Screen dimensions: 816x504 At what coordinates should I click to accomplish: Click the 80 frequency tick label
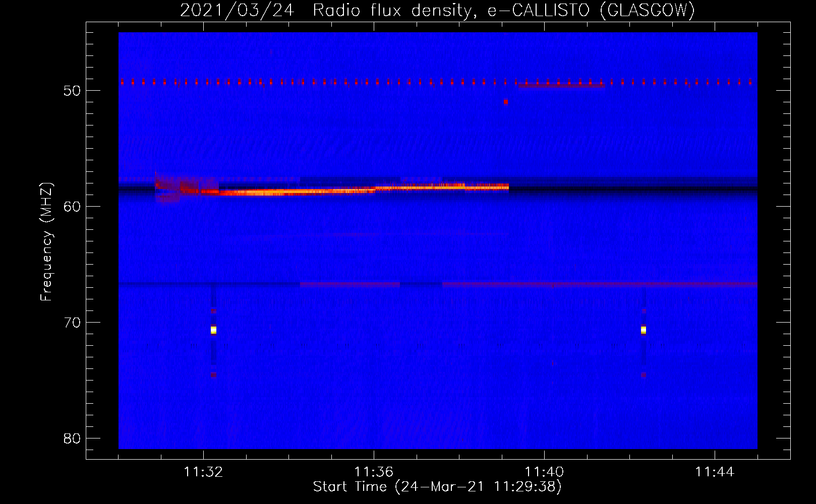click(72, 438)
